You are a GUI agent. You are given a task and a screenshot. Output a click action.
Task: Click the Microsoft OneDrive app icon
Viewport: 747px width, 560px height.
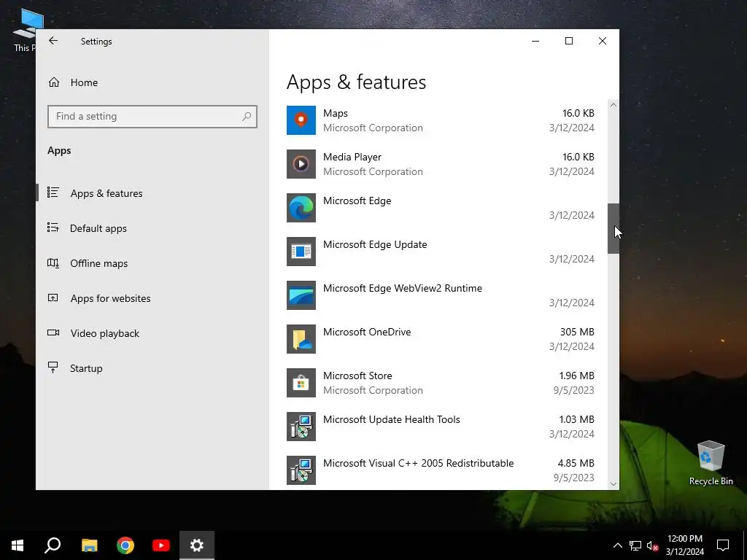pyautogui.click(x=301, y=340)
